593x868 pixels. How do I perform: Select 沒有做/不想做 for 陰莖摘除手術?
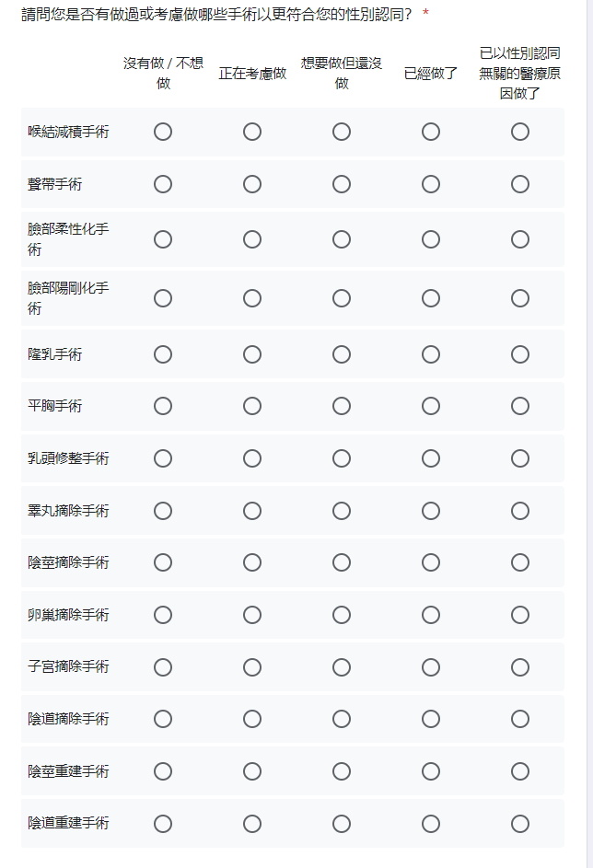(x=163, y=562)
